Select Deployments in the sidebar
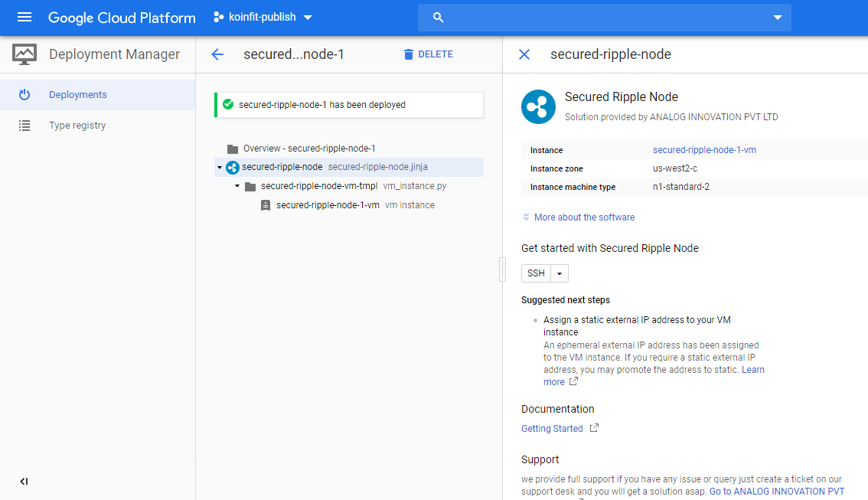 point(97,95)
